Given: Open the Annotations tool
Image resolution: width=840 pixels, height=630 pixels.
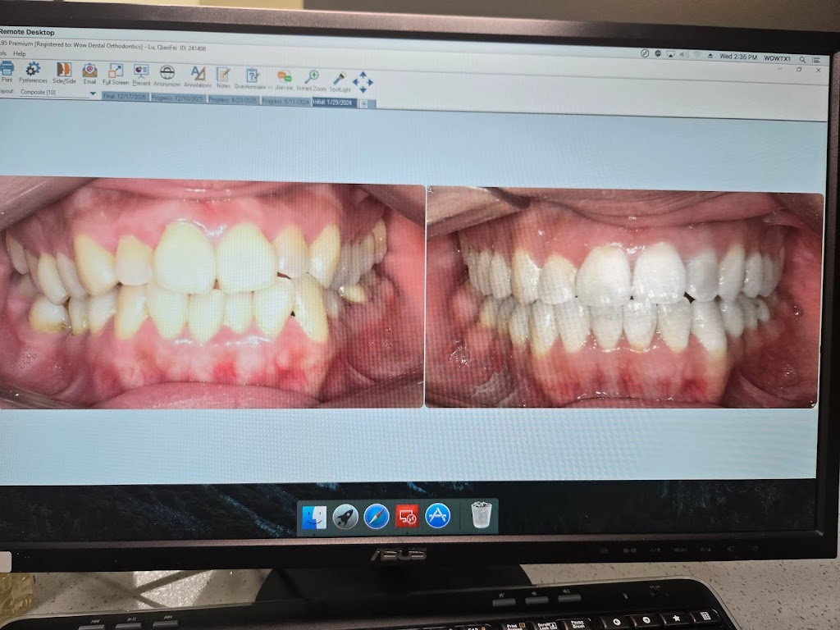Looking at the screenshot, I should 198,76.
